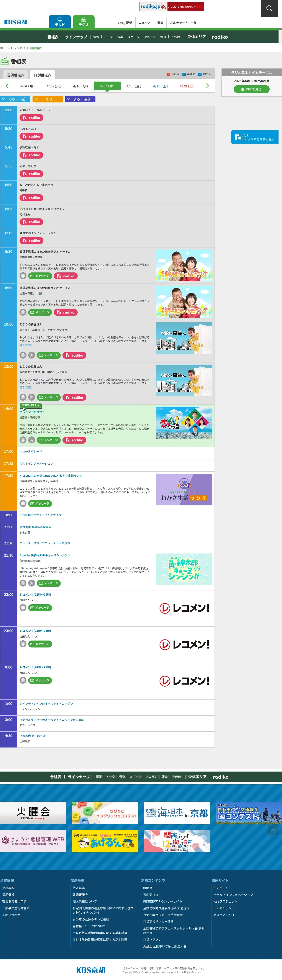
Task: Open ナインティナインのオールナイトニッポン link
Action: (x=46, y=704)
